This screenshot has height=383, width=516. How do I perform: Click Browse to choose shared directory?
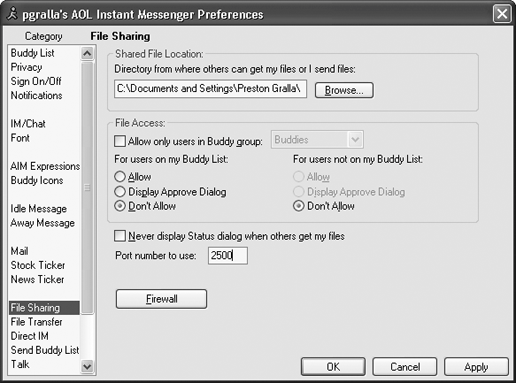point(344,90)
